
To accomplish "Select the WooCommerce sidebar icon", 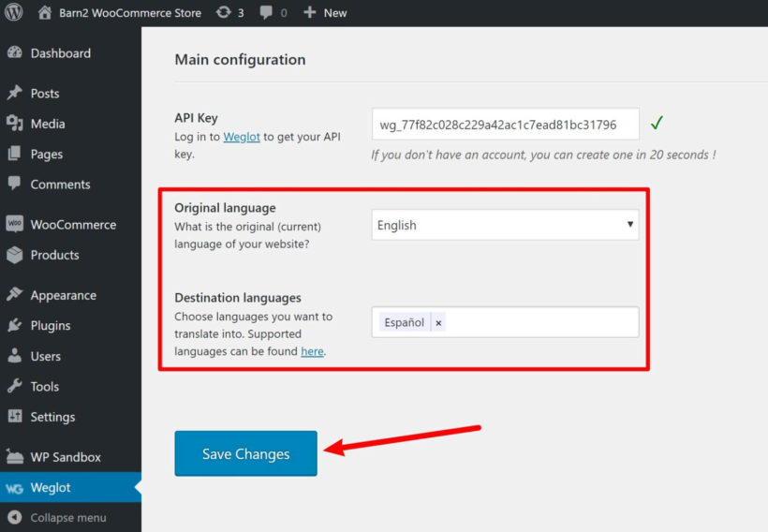I will [x=14, y=225].
